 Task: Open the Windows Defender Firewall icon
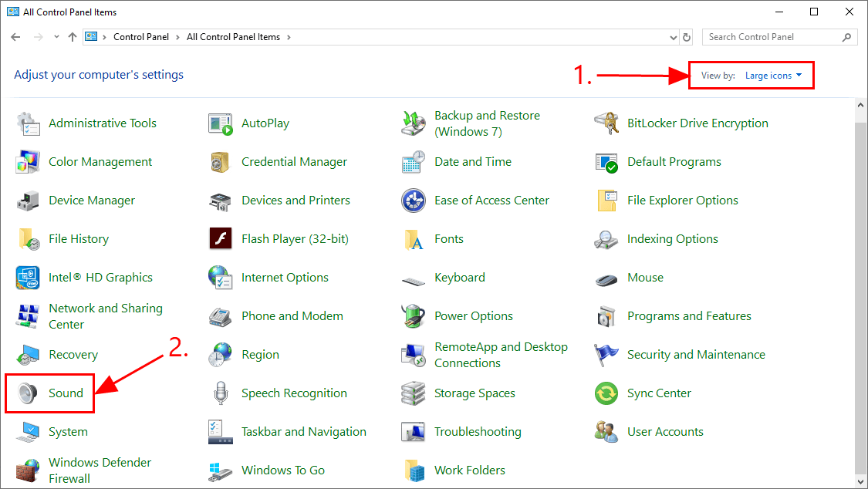pos(28,470)
